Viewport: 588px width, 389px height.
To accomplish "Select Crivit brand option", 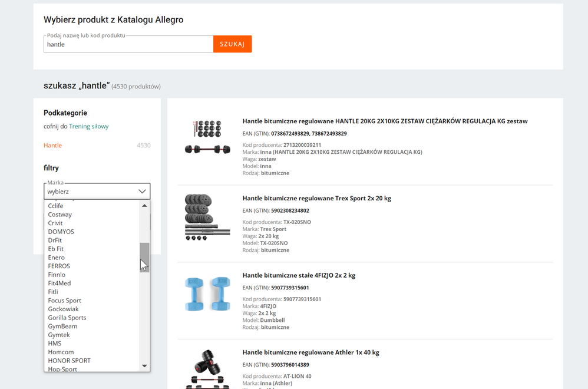I will coord(55,223).
